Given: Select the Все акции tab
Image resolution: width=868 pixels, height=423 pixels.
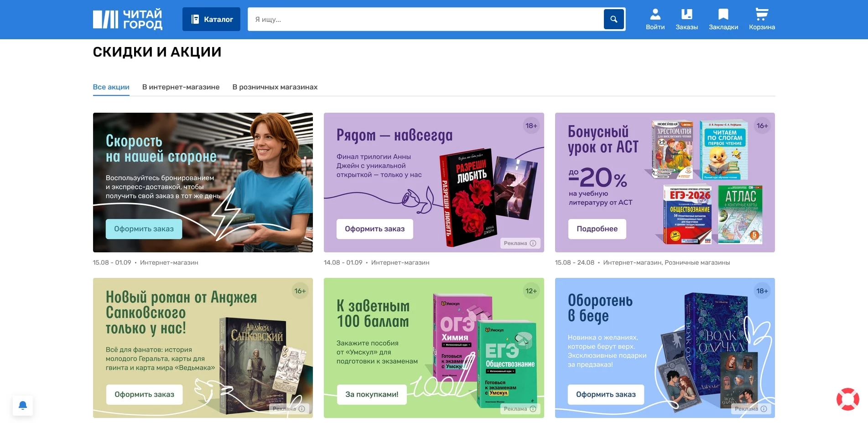Looking at the screenshot, I should [x=111, y=87].
